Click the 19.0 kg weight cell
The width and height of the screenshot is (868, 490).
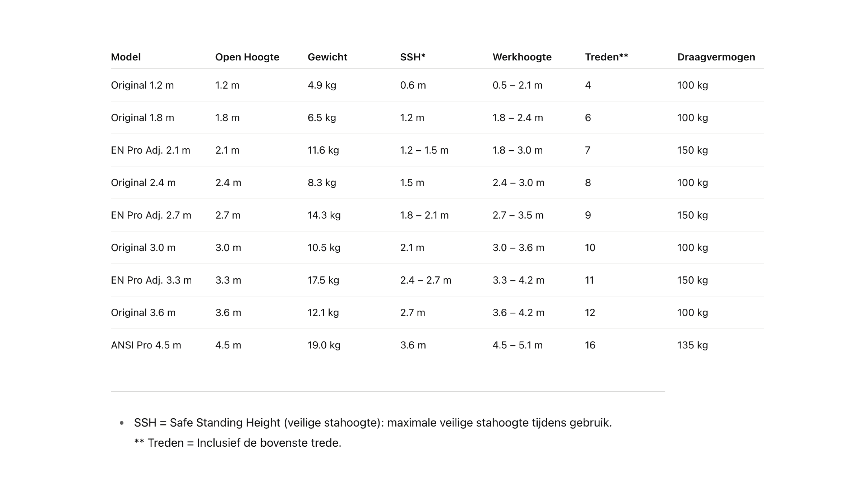coord(324,345)
